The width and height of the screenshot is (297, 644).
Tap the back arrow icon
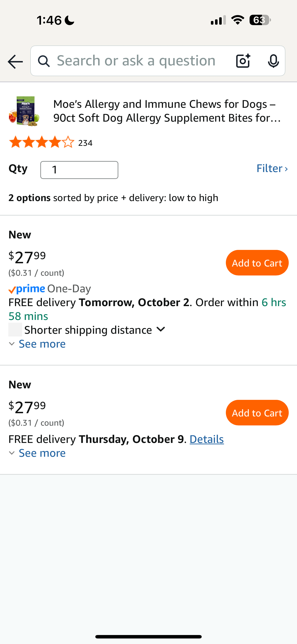coord(15,61)
